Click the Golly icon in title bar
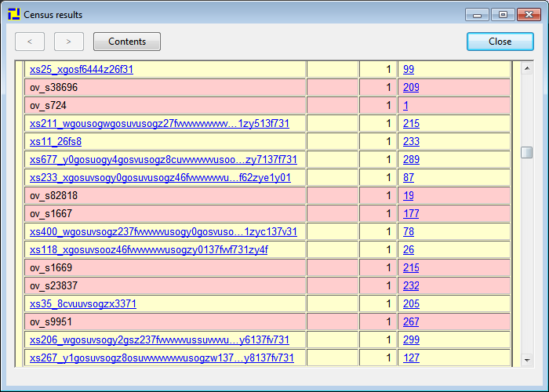This screenshot has width=549, height=392. (x=14, y=14)
